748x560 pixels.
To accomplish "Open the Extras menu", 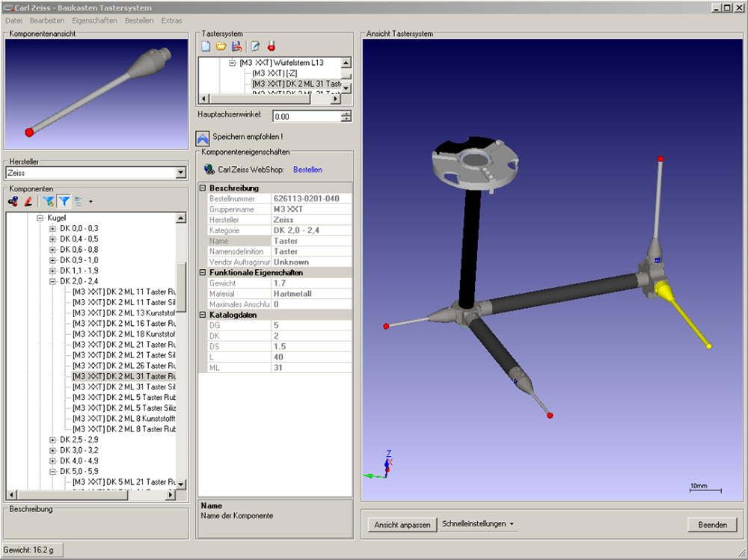I will click(171, 20).
